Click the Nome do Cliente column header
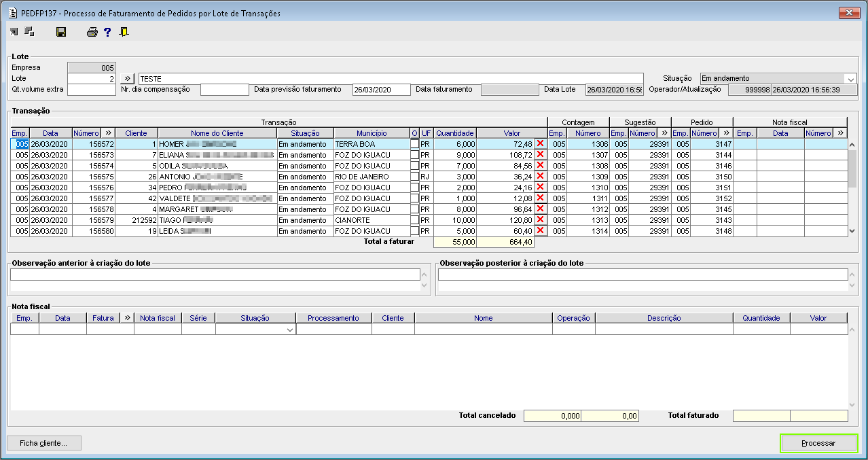This screenshot has height=460, width=868. click(x=217, y=133)
